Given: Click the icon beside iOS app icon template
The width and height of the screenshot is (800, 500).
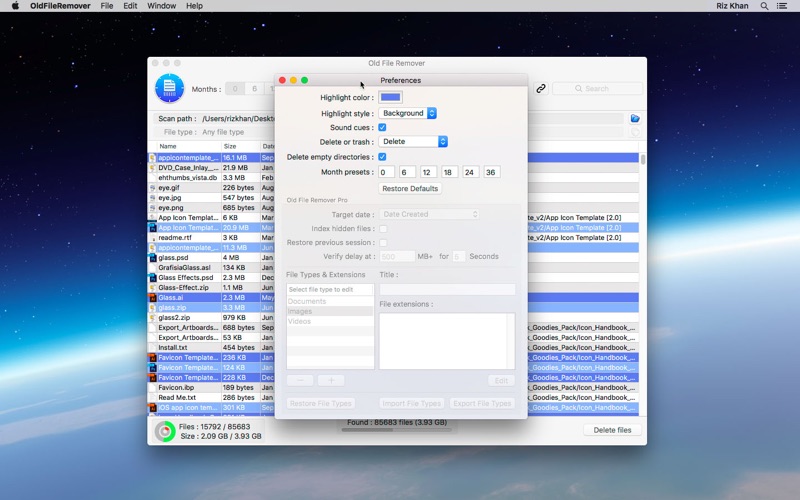Looking at the screenshot, I should (152, 408).
